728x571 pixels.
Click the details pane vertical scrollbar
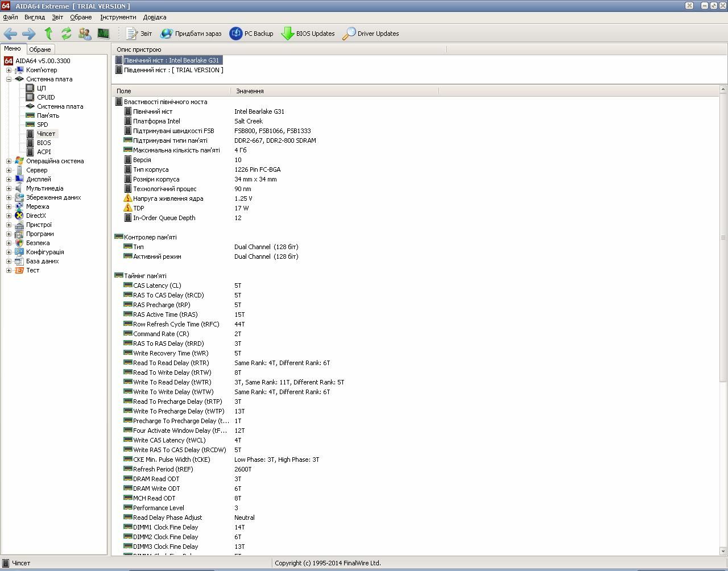(x=723, y=320)
